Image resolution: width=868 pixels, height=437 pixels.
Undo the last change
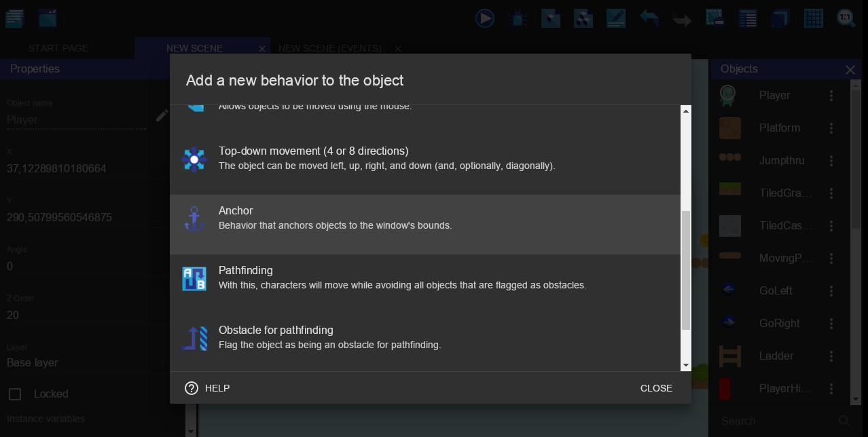649,18
